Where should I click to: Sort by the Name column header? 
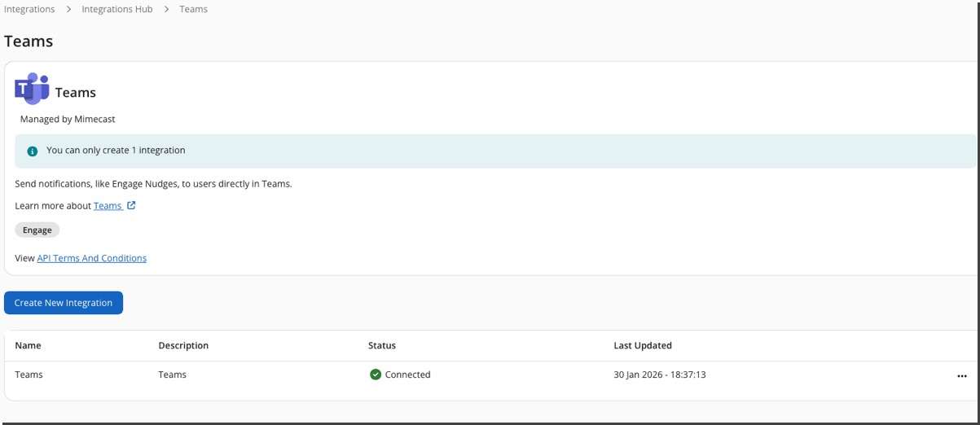click(x=28, y=345)
